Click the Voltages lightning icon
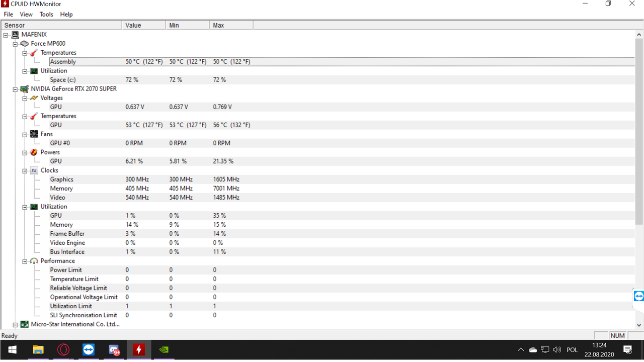 tap(34, 98)
